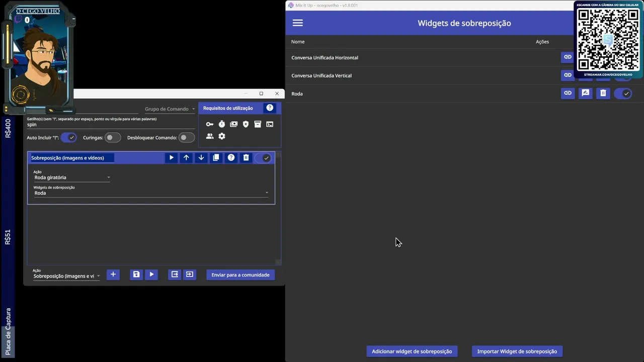Add a new action with plus button
Screen dimensions: 644x362
pyautogui.click(x=113, y=275)
